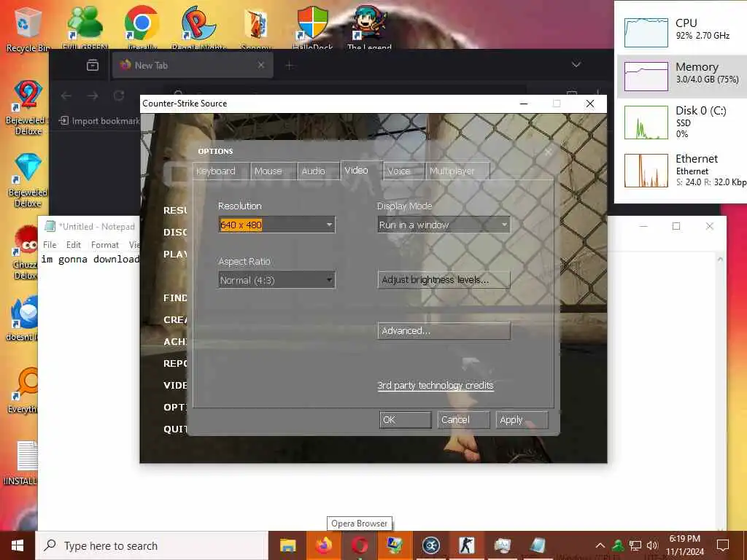Select Memory in the performance panel
Image resolution: width=747 pixels, height=560 pixels.
point(682,76)
